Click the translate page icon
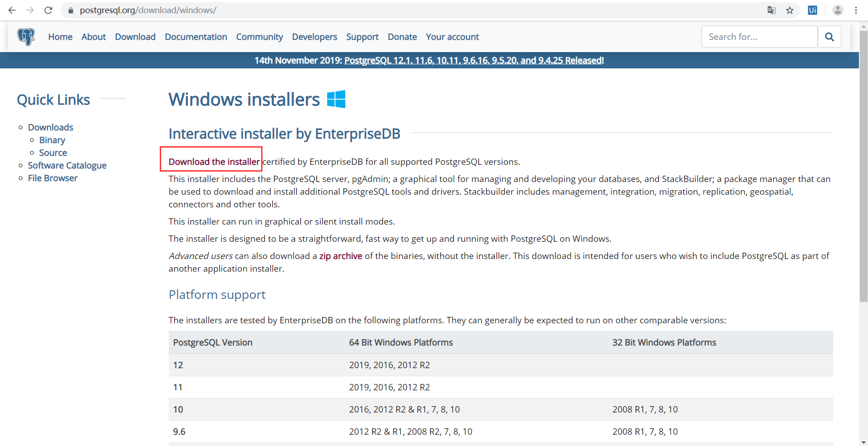Viewport: 868px width, 446px height. coord(772,10)
